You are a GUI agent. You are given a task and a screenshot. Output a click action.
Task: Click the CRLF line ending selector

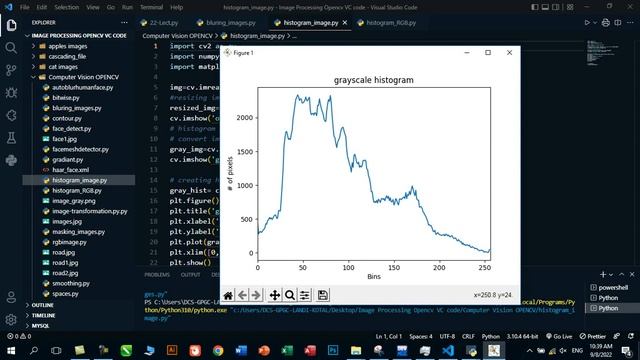(468, 336)
